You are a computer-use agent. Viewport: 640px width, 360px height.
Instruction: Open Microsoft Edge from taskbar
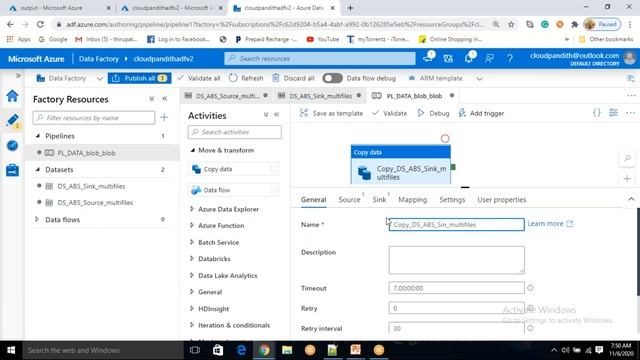coord(241,350)
